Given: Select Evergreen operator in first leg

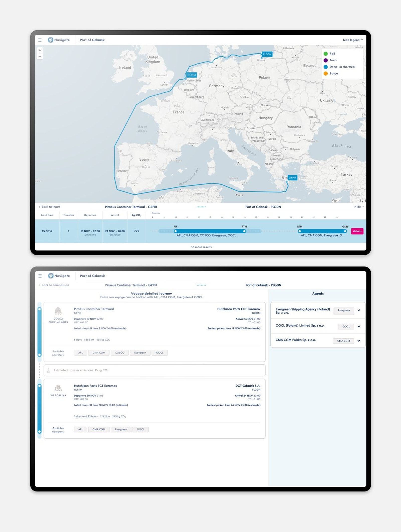Looking at the screenshot, I should (140, 353).
